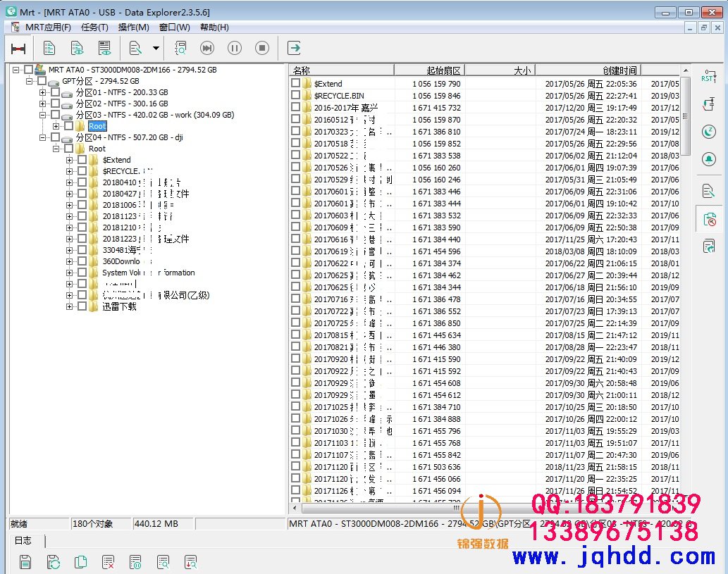Select the Root folder under 分区04

97,149
